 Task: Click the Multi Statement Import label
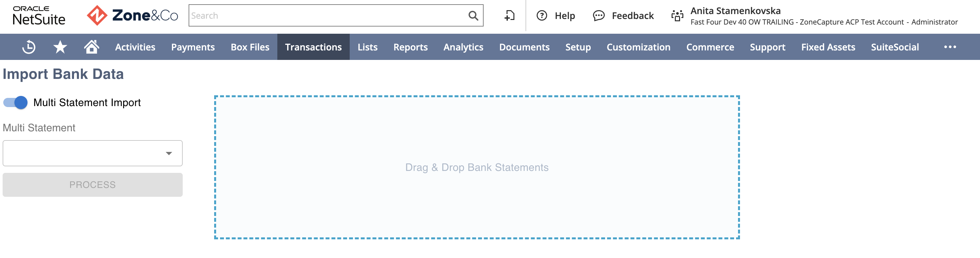tap(87, 102)
